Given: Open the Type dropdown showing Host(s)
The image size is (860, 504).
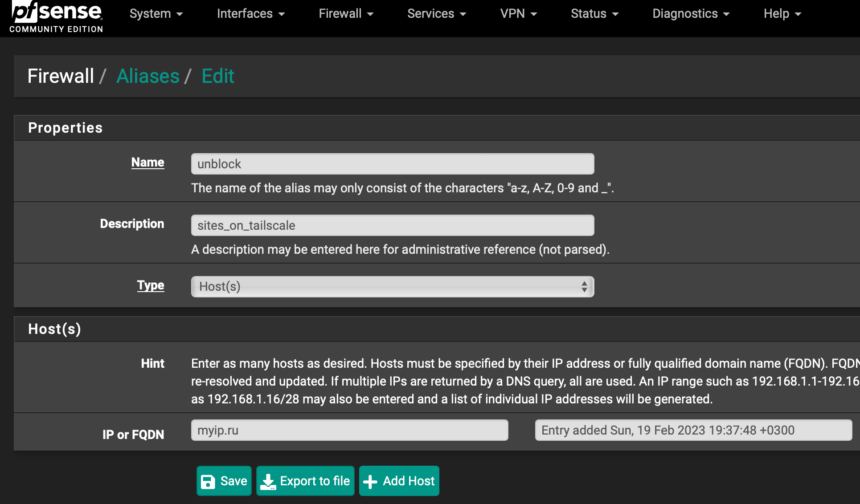Looking at the screenshot, I should (392, 287).
